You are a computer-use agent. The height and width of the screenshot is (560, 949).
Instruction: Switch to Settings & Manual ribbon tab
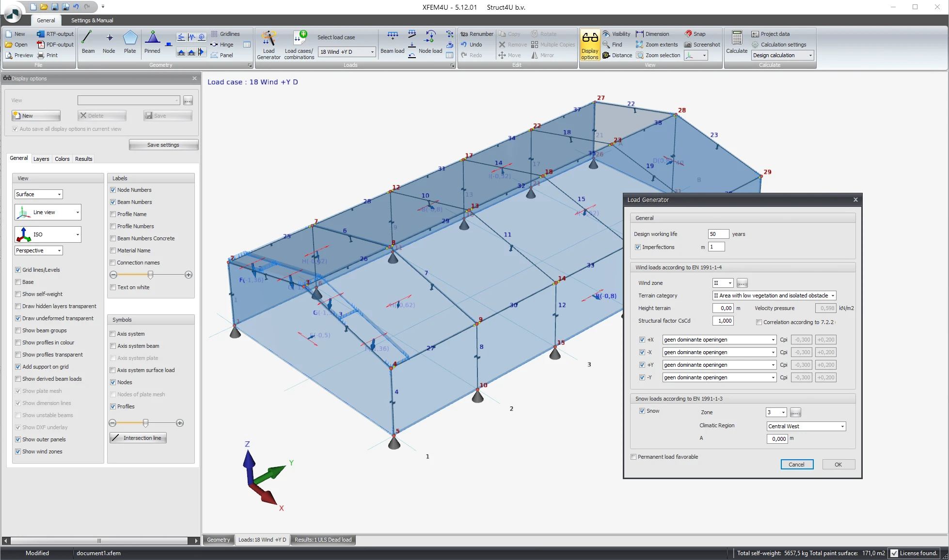click(92, 20)
